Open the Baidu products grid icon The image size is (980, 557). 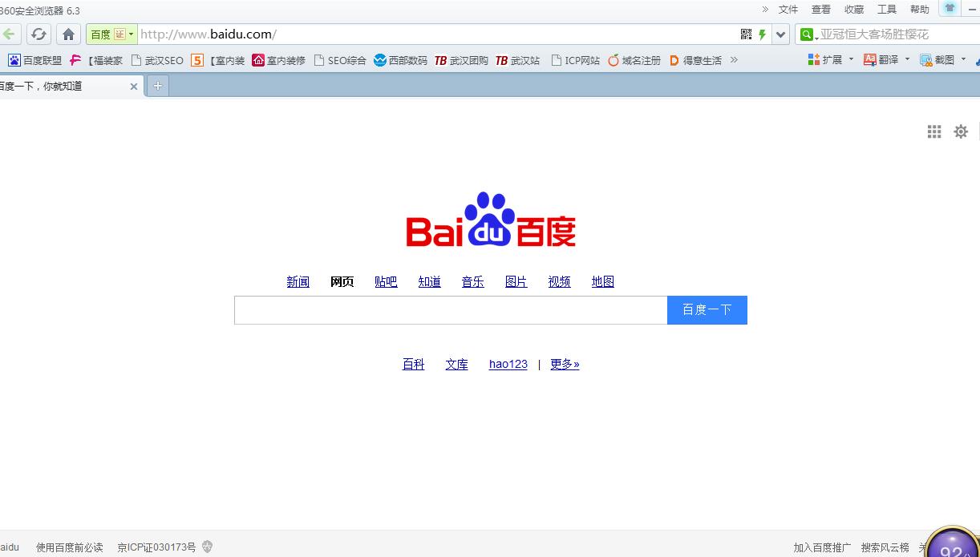934,131
